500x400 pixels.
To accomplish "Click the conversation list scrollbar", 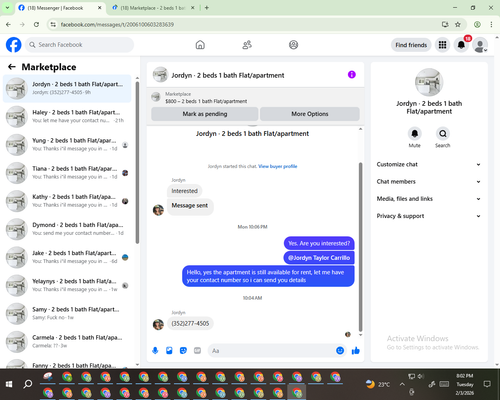I will (137, 162).
